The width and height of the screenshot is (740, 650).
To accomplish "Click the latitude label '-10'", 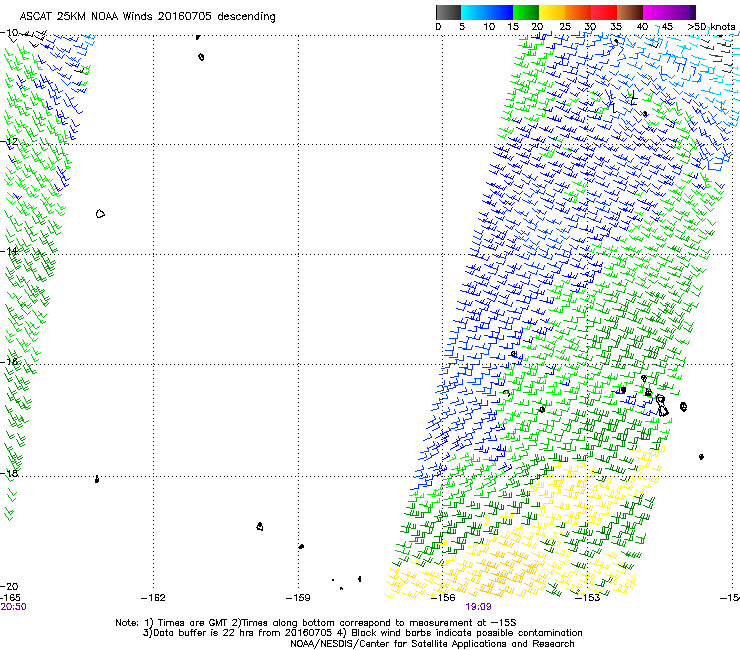I will coord(9,33).
